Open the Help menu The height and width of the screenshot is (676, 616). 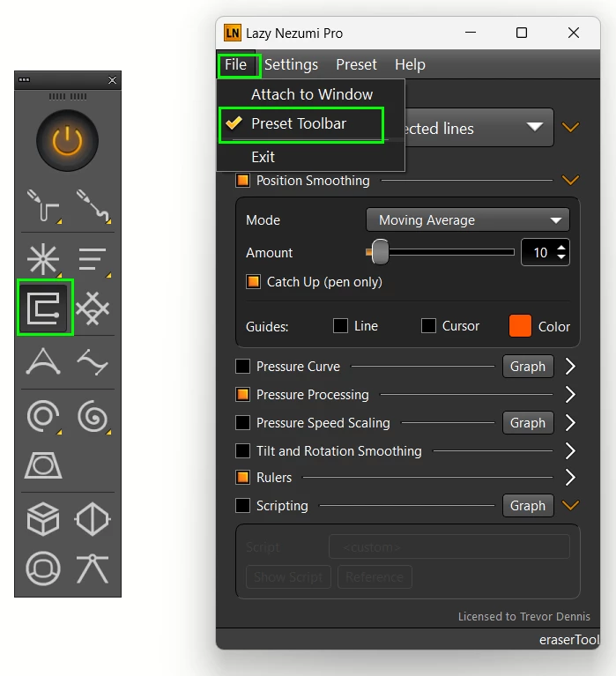click(410, 64)
